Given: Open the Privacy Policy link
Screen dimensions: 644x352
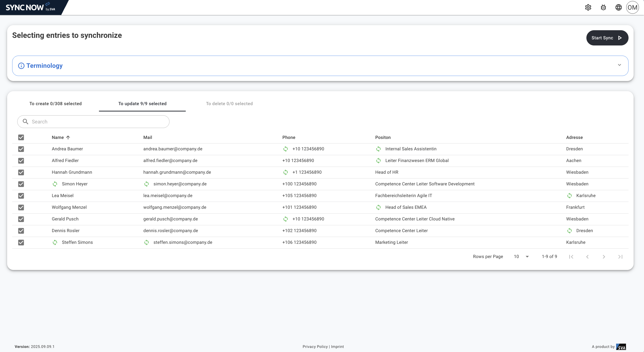Looking at the screenshot, I should [315, 346].
